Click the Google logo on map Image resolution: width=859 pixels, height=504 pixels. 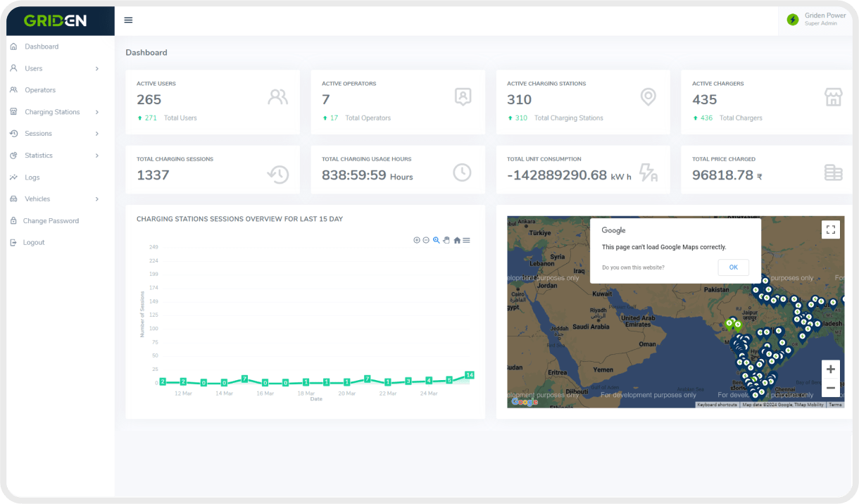pos(525,401)
